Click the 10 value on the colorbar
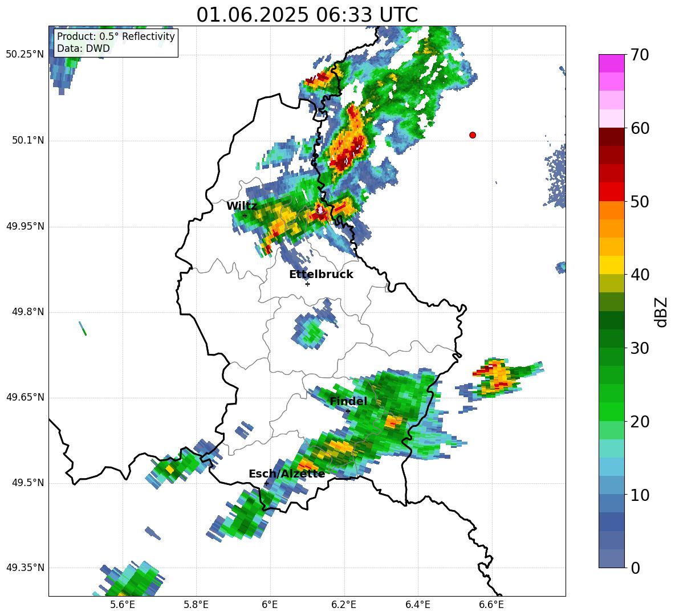Image resolution: width=675 pixels, height=616 pixels. click(x=640, y=495)
